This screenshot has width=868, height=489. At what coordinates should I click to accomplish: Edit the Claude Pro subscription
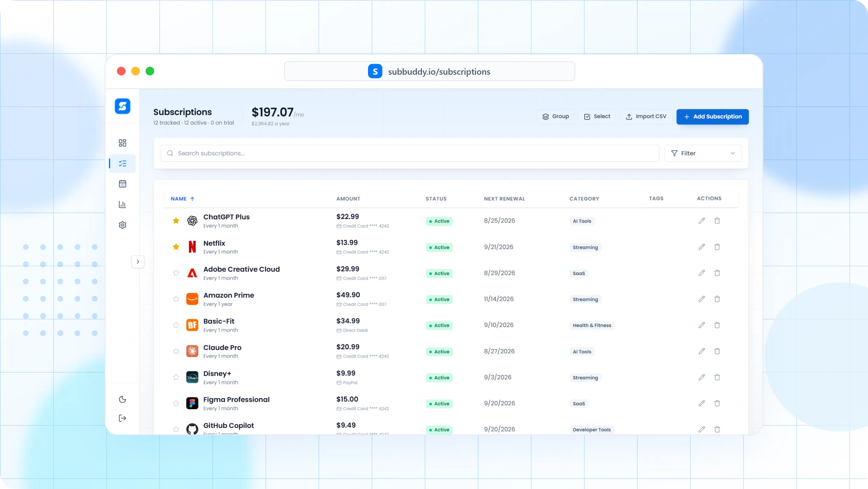(702, 351)
